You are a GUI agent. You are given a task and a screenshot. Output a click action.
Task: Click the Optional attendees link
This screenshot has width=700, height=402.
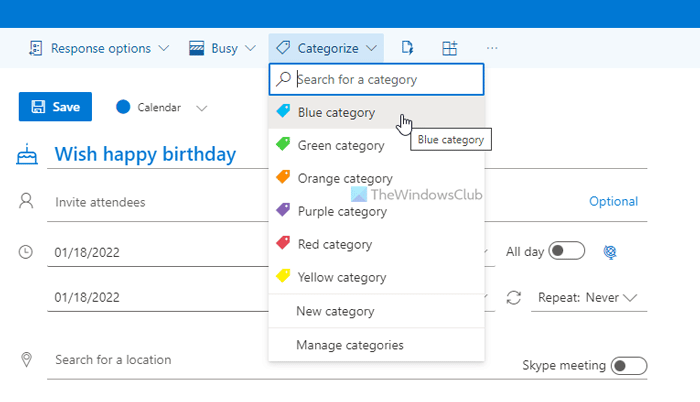pos(613,202)
